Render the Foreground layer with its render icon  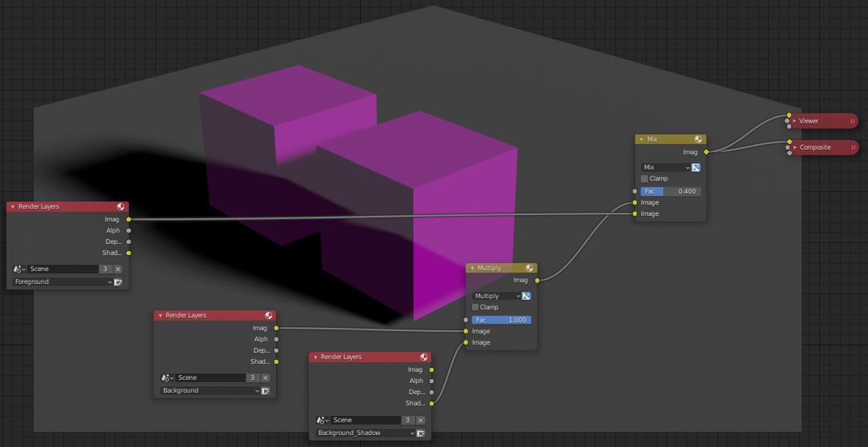point(118,282)
